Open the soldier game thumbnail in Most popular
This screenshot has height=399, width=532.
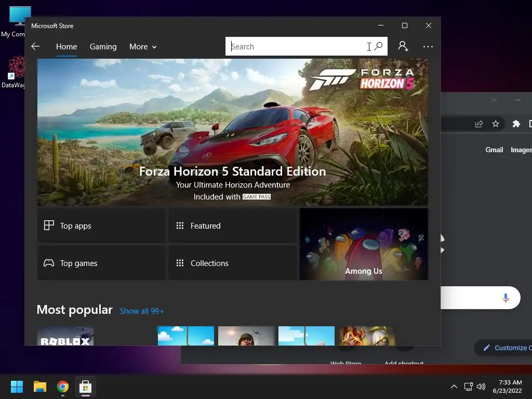click(x=246, y=336)
